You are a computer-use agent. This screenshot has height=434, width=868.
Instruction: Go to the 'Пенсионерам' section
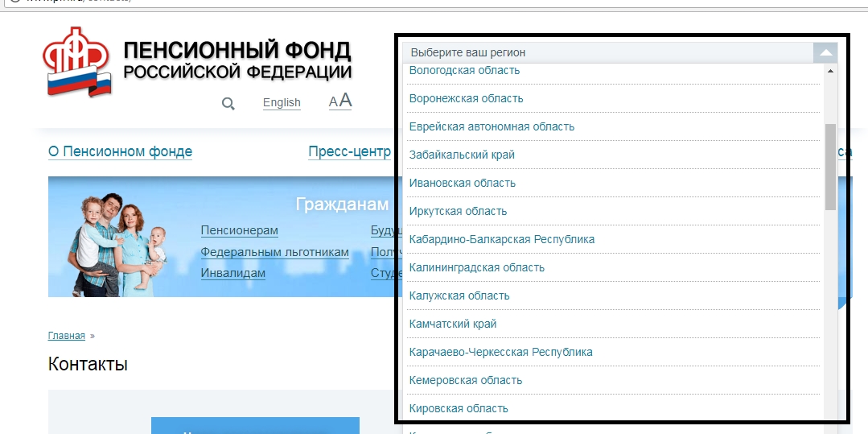pyautogui.click(x=239, y=230)
